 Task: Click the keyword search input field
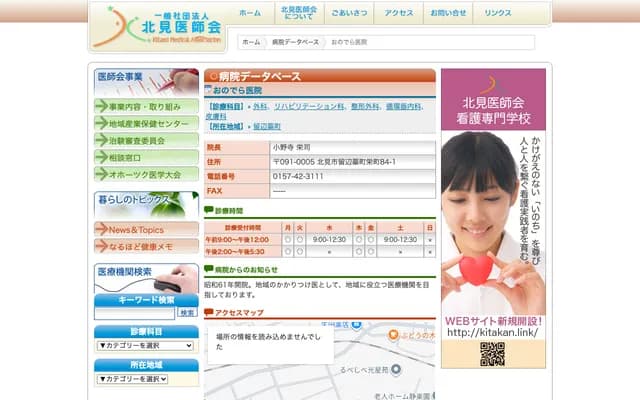pos(135,313)
